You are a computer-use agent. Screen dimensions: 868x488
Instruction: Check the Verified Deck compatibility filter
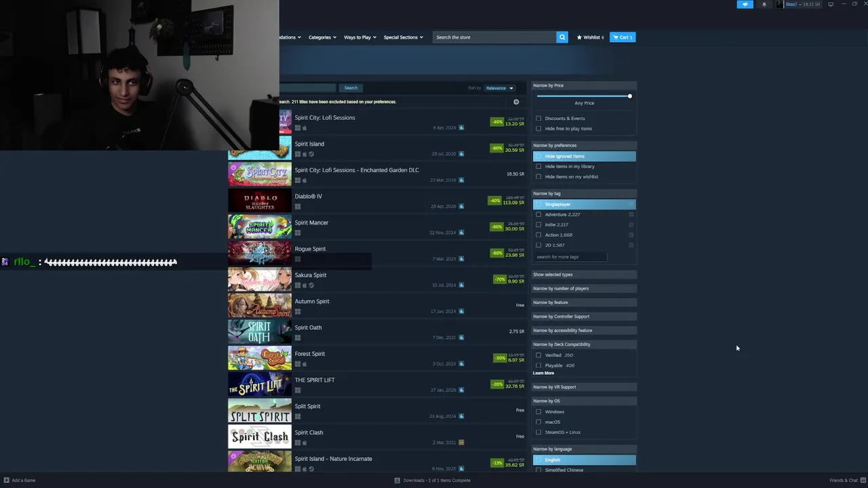click(x=538, y=355)
